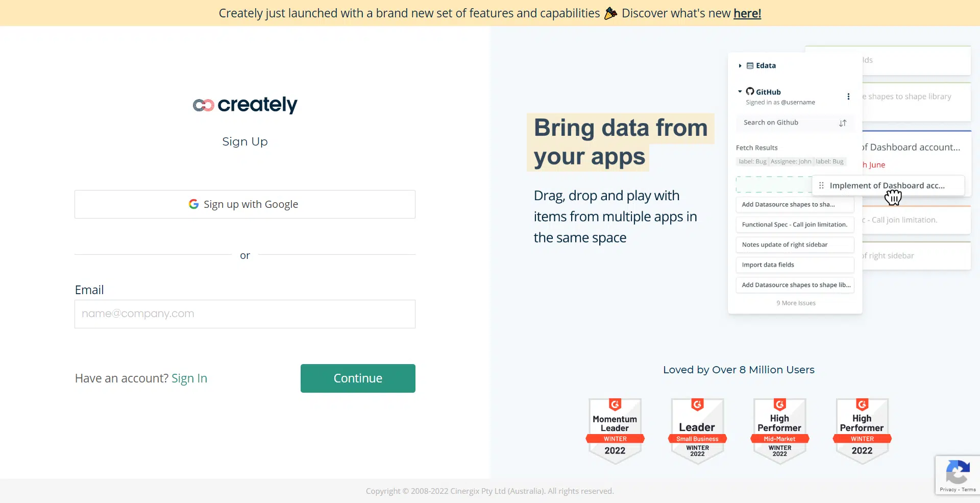
Task: Click the reCAPTCHA badge icon
Action: click(958, 471)
